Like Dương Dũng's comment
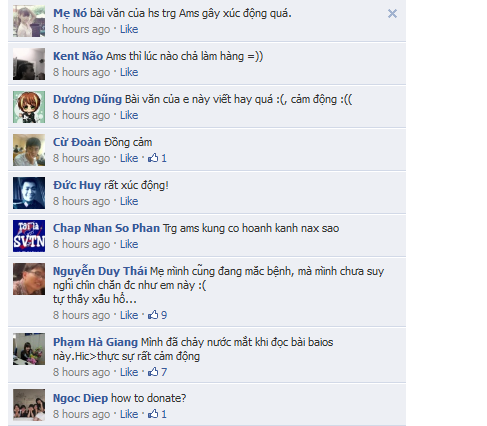This screenshot has height=426, width=487. 129,115
